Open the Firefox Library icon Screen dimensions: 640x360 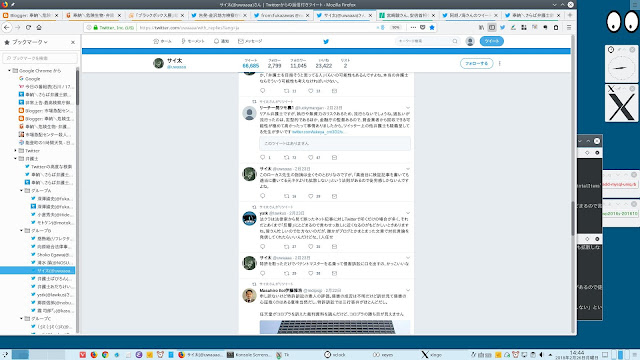481,27
